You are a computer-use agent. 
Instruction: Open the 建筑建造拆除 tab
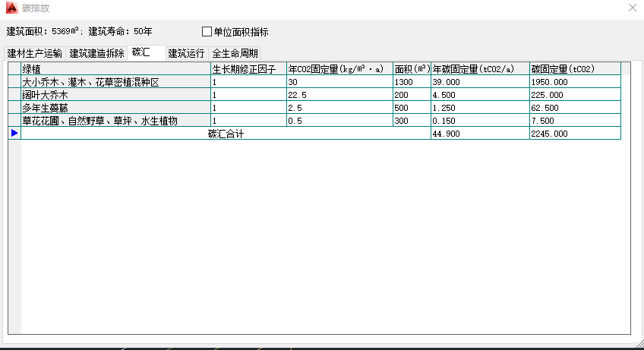pyautogui.click(x=96, y=53)
